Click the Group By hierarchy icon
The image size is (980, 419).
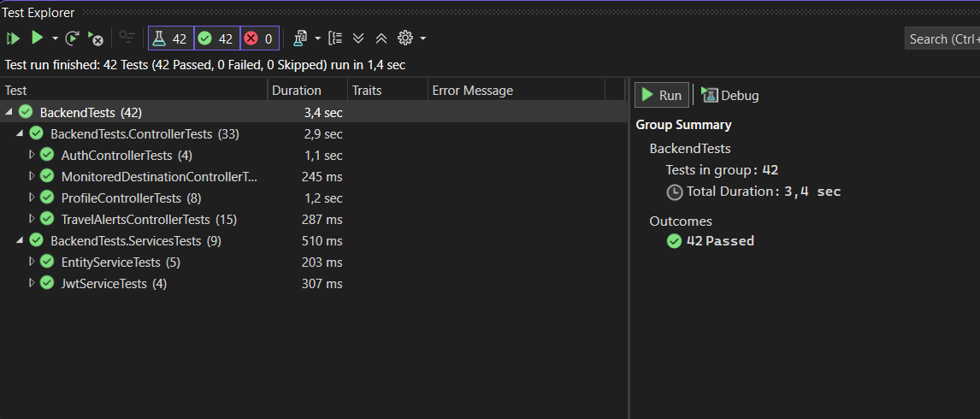pos(335,38)
